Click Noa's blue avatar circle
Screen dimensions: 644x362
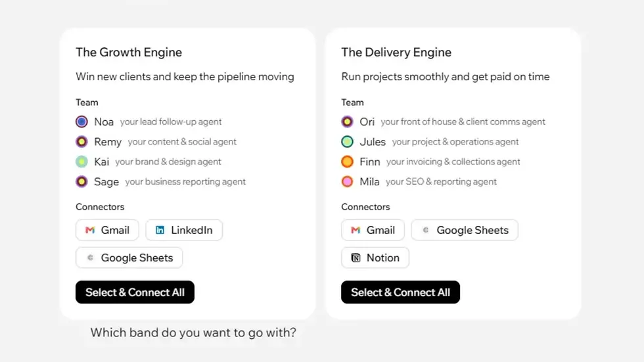pos(81,122)
